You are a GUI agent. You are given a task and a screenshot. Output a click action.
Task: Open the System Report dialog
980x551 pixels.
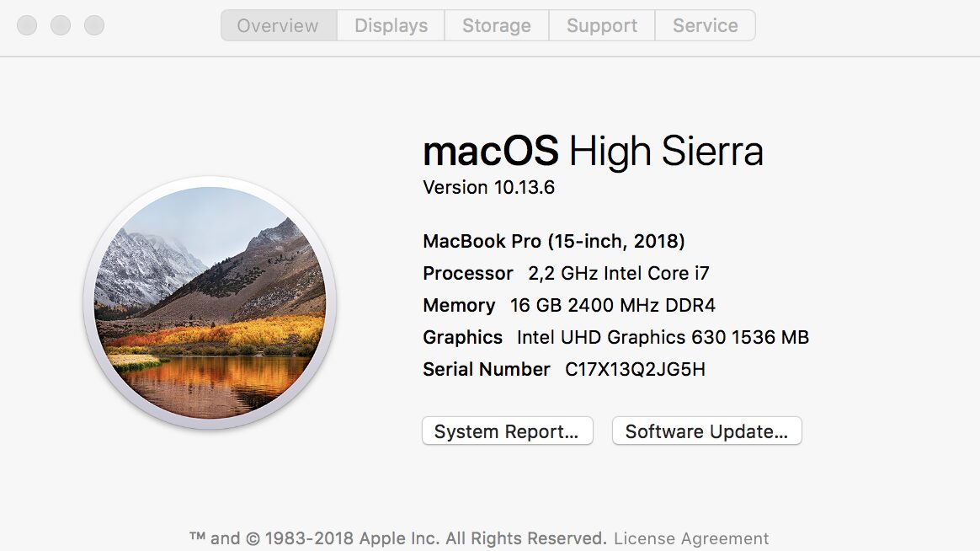[507, 431]
